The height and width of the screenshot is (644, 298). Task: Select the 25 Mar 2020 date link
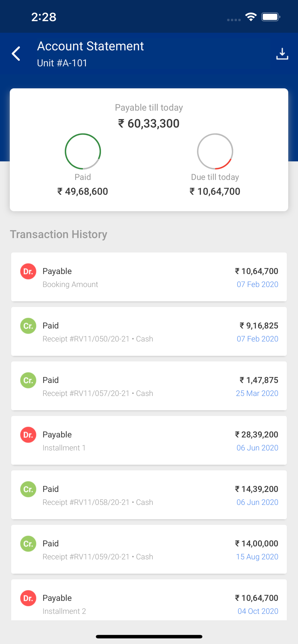(257, 393)
